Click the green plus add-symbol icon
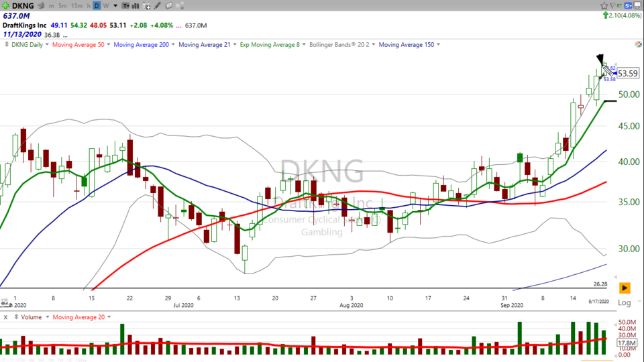 (5, 6)
